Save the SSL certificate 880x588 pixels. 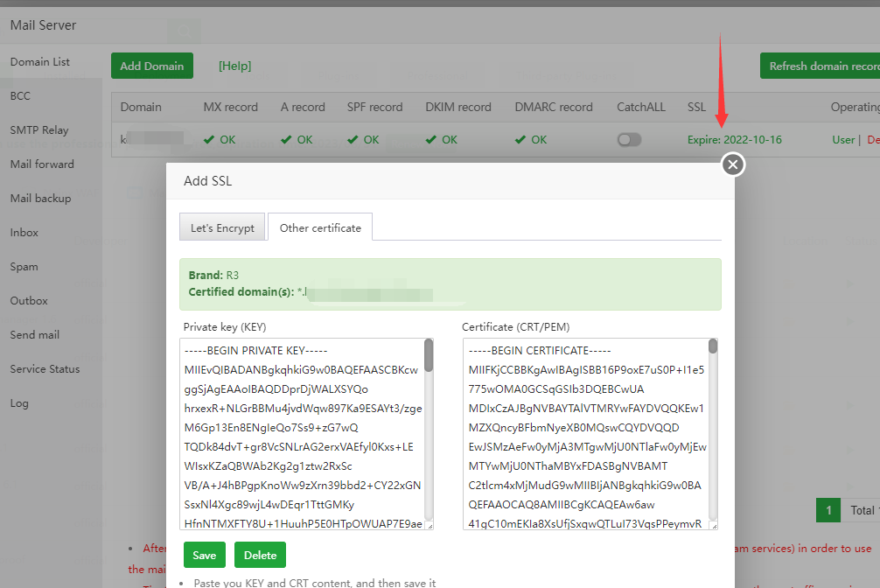click(x=205, y=555)
